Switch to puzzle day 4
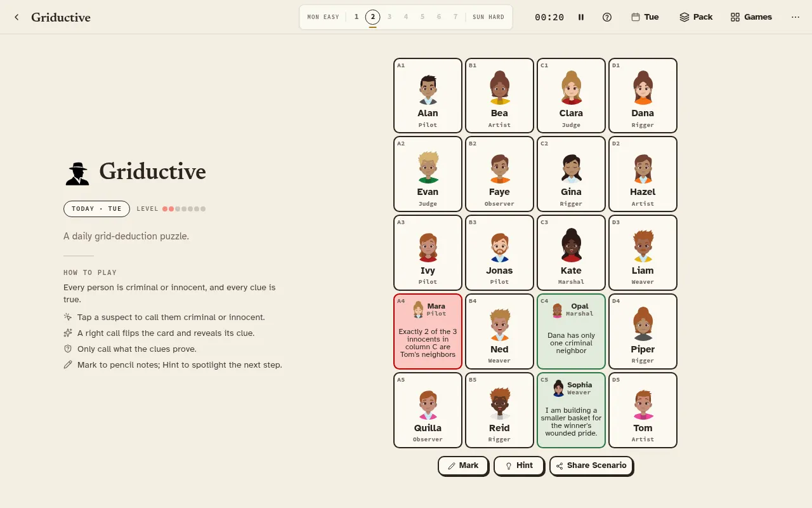The image size is (812, 508). [406, 17]
